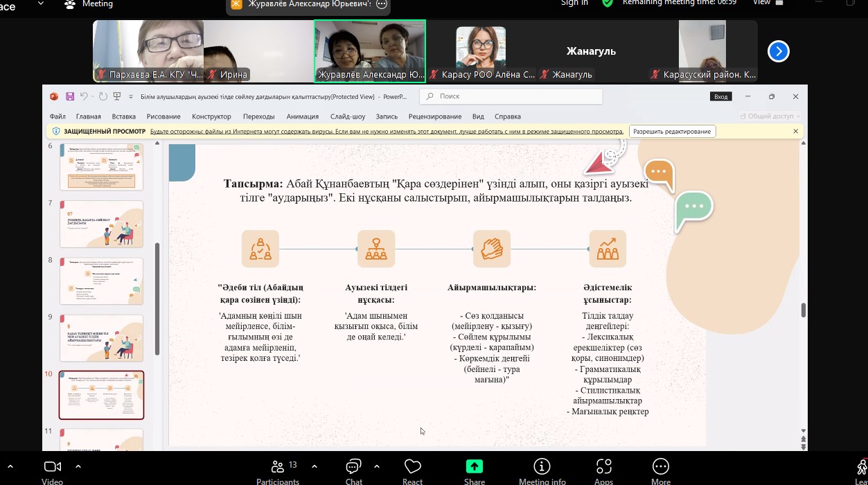Screen dimensions: 868x485
Task: Open the Анимация ribbon tab
Action: (302, 116)
